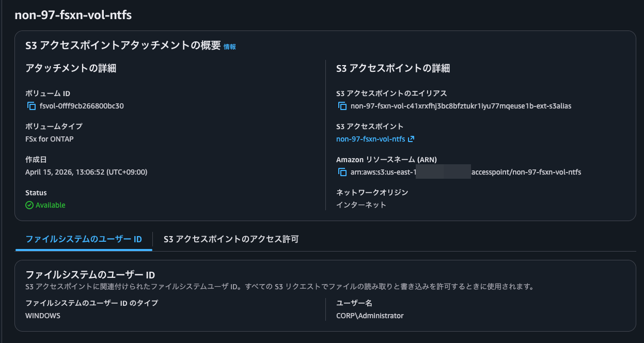Click the green Available status check icon

click(x=29, y=205)
